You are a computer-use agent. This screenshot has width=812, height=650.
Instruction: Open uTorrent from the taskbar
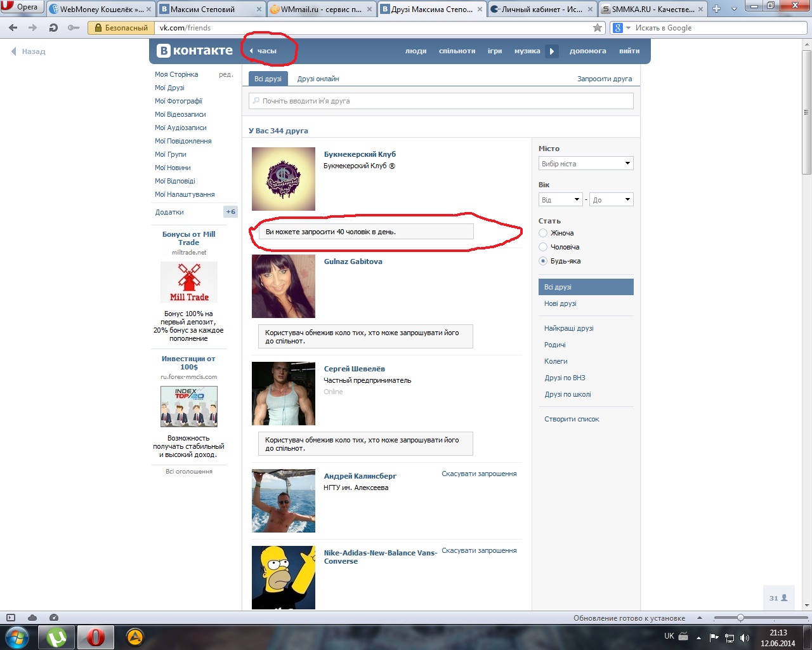click(x=56, y=637)
